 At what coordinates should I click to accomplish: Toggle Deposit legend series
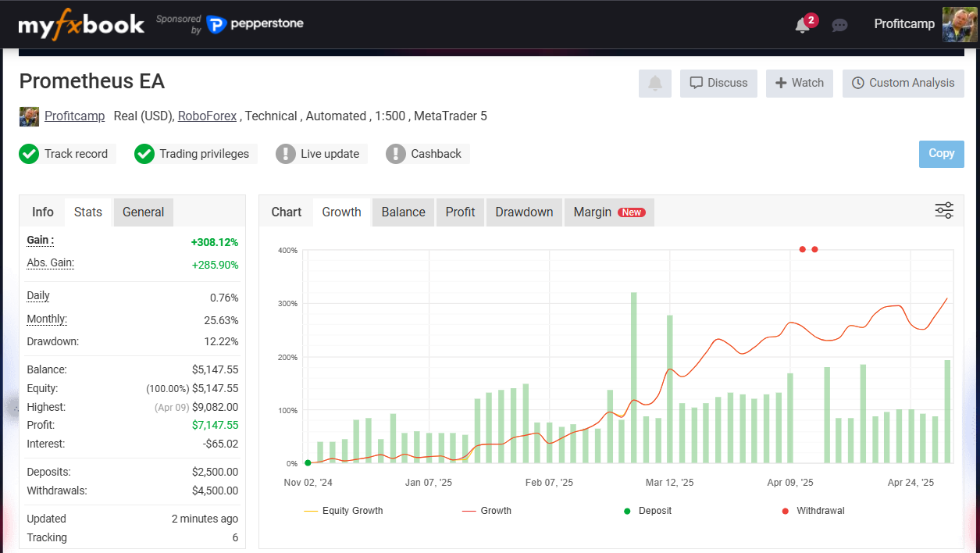pos(647,511)
